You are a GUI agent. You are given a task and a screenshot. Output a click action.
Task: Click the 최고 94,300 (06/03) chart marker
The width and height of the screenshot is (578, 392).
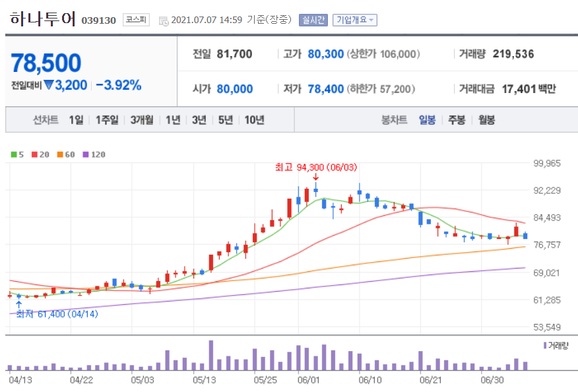click(316, 168)
